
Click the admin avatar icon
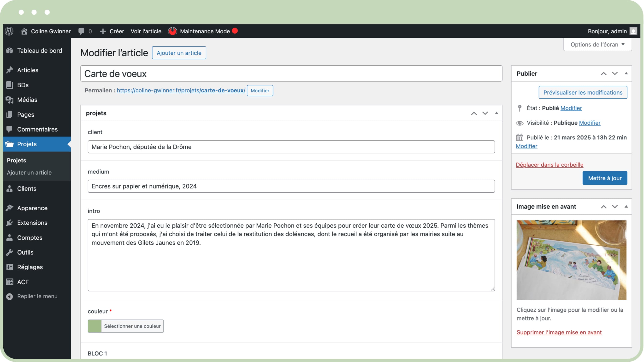tap(633, 31)
